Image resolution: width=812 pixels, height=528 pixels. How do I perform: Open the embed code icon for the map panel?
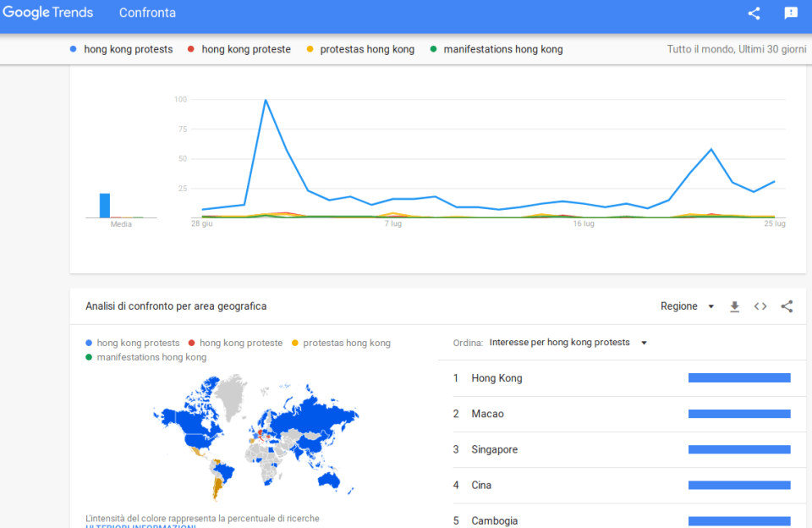point(760,306)
